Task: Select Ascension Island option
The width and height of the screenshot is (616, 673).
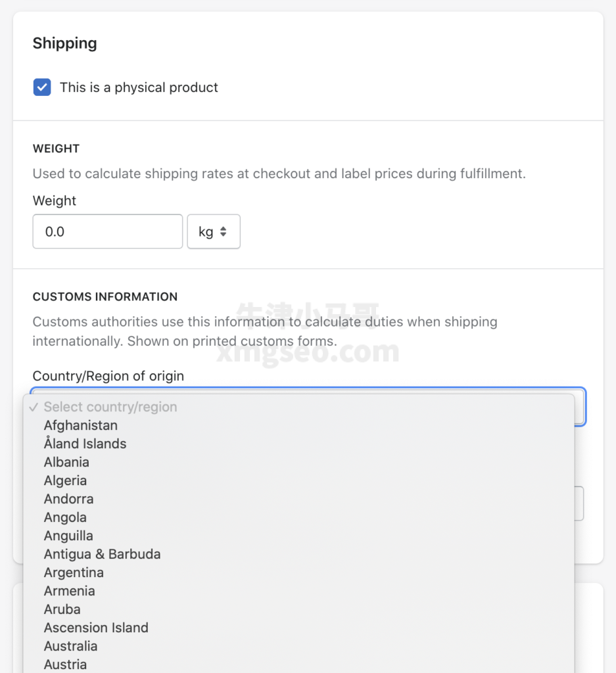Action: pyautogui.click(x=298, y=628)
